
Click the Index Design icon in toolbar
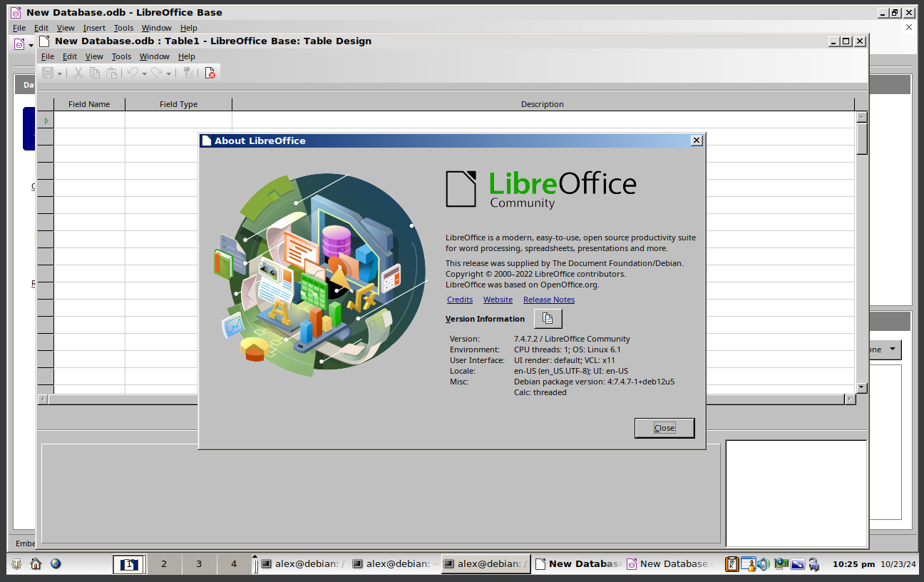coord(188,73)
